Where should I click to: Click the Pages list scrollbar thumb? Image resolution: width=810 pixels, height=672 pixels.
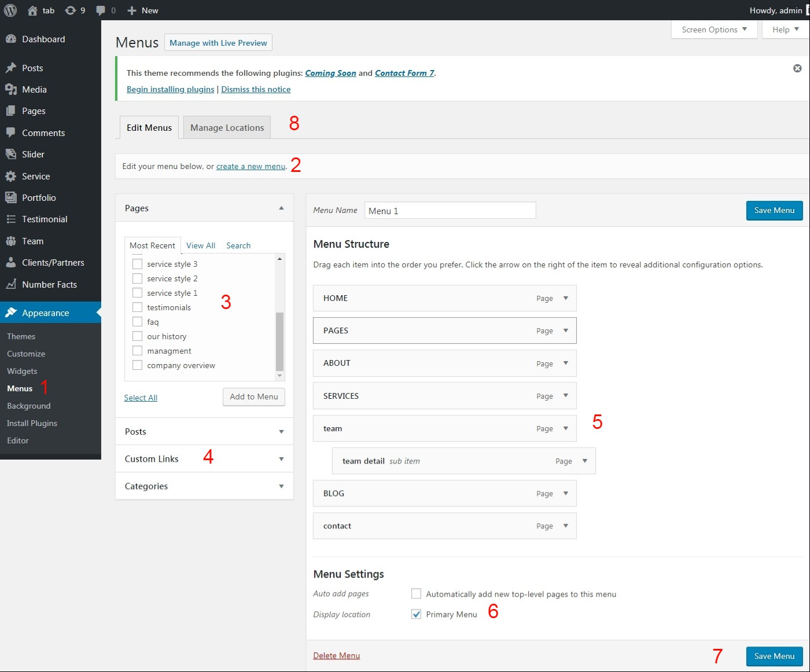tap(279, 341)
